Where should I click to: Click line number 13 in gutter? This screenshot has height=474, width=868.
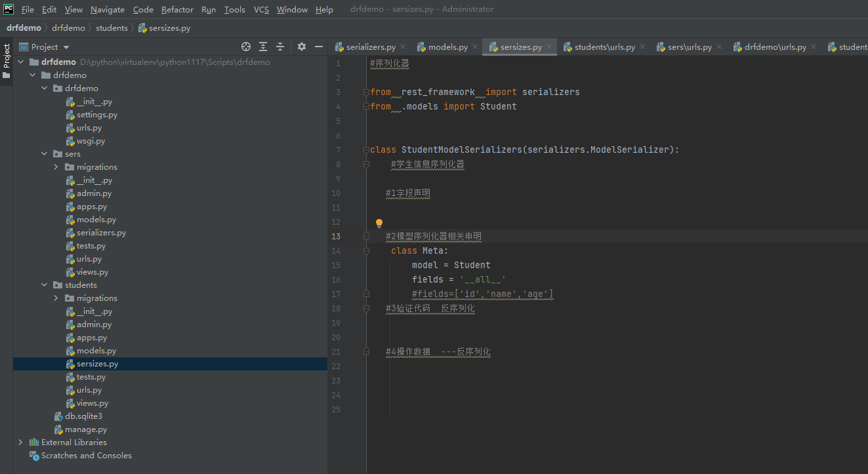(336, 236)
